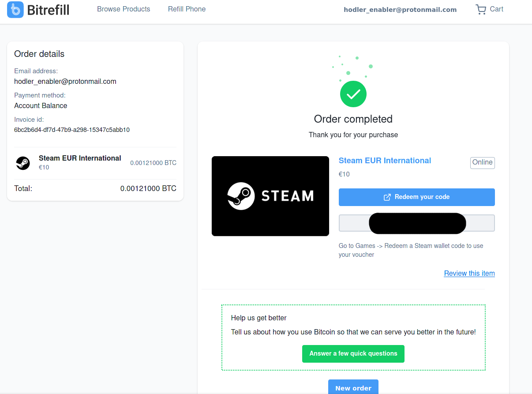
Task: Click Account Balance payment method text
Action: [x=41, y=106]
